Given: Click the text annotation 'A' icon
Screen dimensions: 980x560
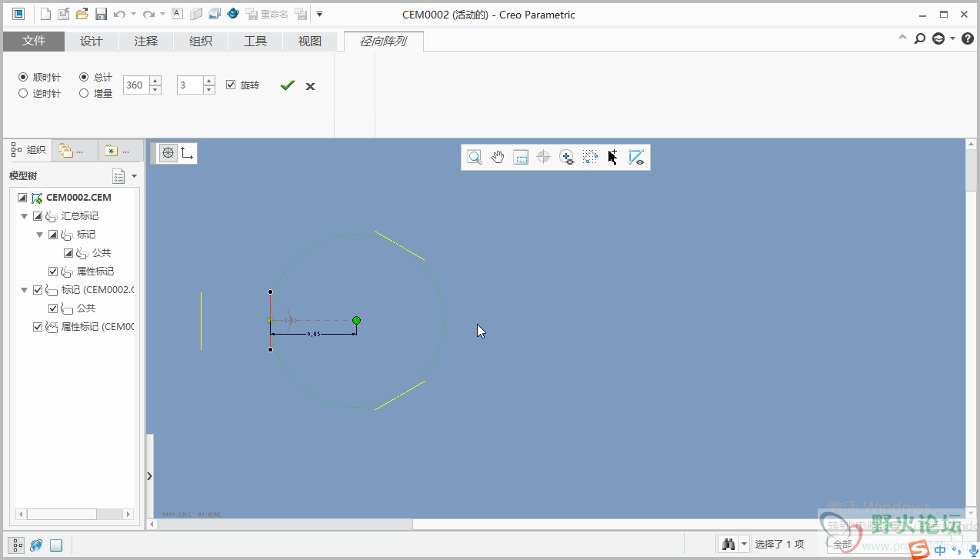Looking at the screenshot, I should (x=177, y=14).
